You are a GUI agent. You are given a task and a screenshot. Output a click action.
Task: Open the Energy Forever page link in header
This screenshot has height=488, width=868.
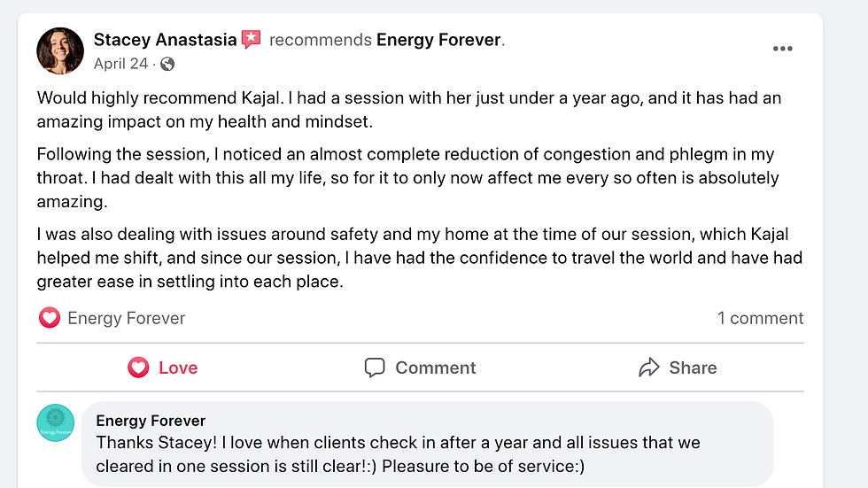pos(438,40)
